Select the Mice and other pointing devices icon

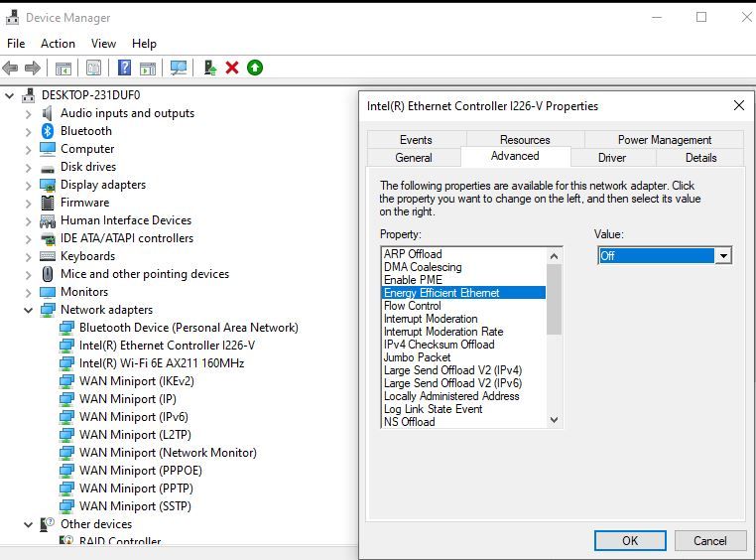pyautogui.click(x=48, y=273)
